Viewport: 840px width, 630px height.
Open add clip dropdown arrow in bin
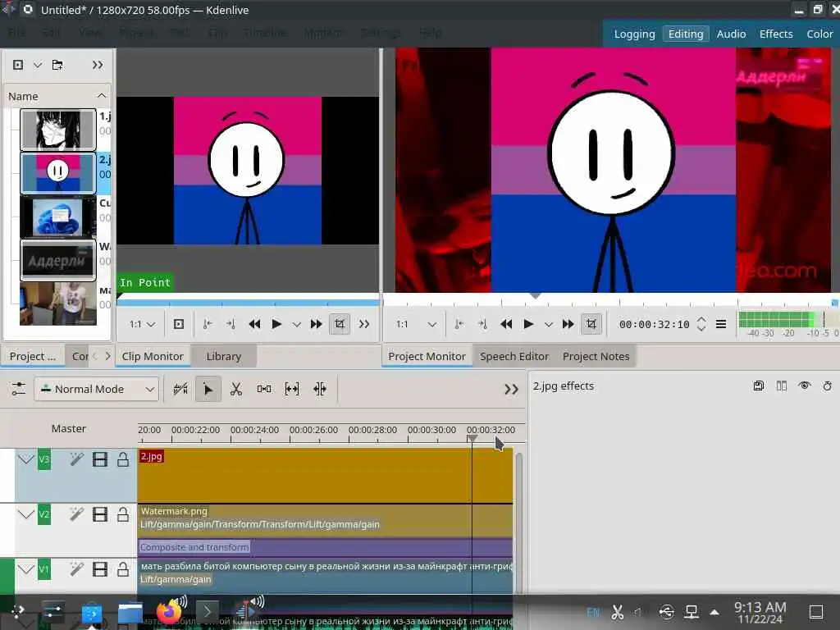[38, 66]
